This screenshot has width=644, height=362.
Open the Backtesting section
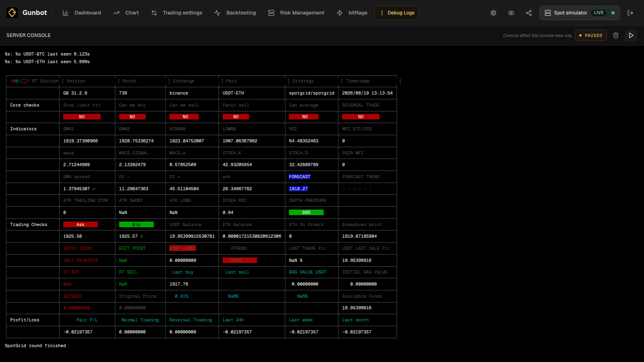(x=235, y=13)
